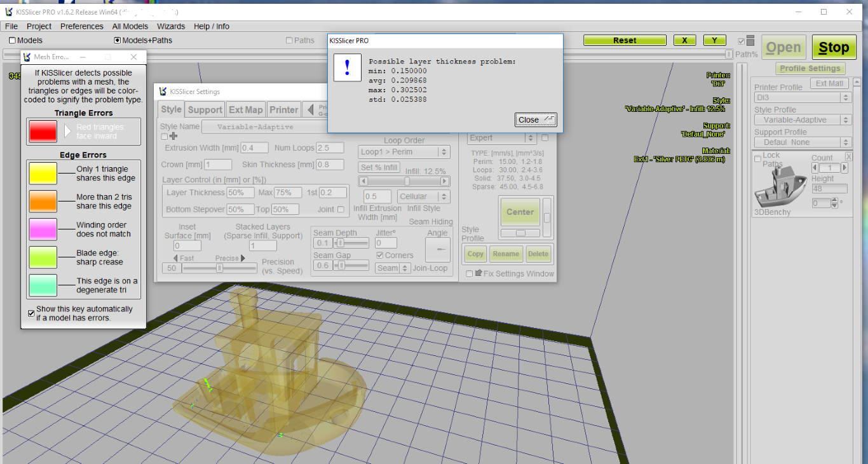
Task: Open the Seam join-loop dropdown
Action: 392,268
